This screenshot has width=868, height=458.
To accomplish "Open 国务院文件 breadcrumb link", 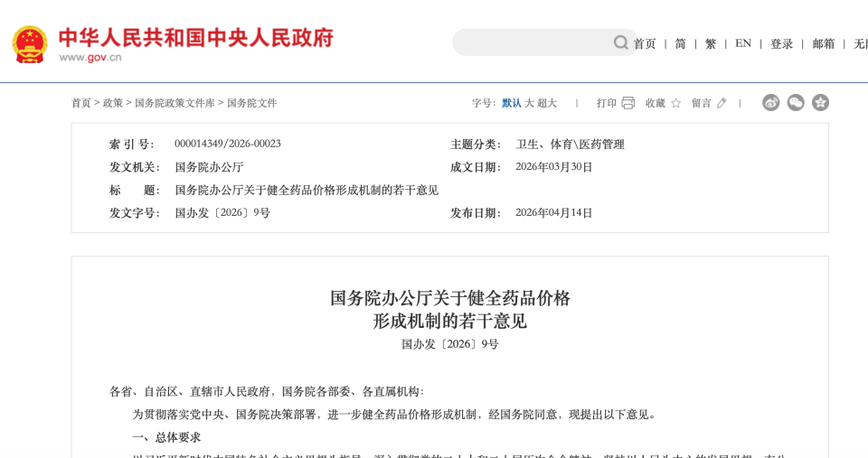I will [x=252, y=103].
